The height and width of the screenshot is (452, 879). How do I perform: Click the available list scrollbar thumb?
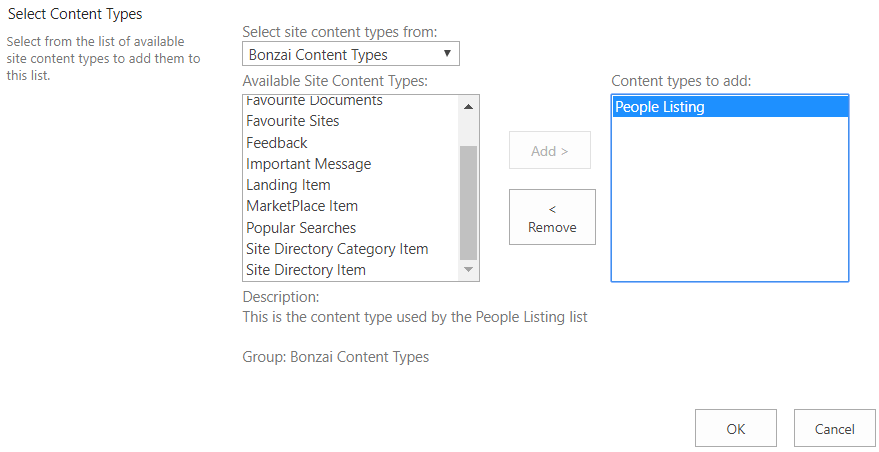pyautogui.click(x=469, y=203)
